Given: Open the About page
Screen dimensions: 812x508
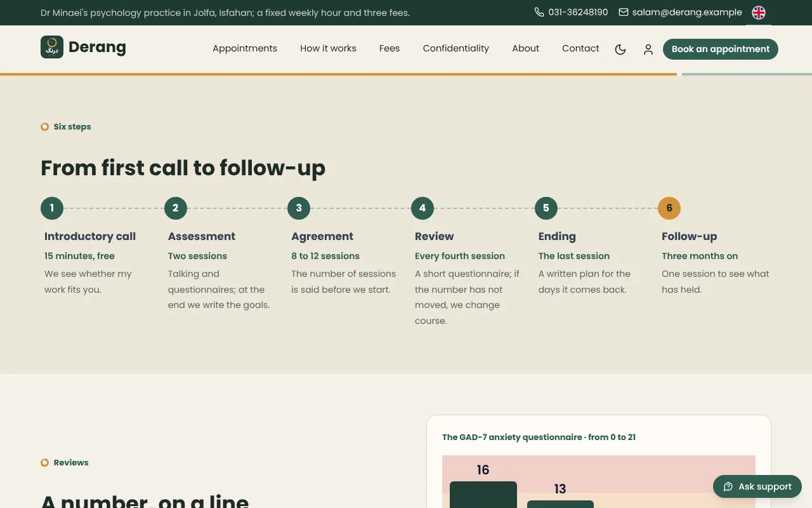Looking at the screenshot, I should (x=526, y=48).
